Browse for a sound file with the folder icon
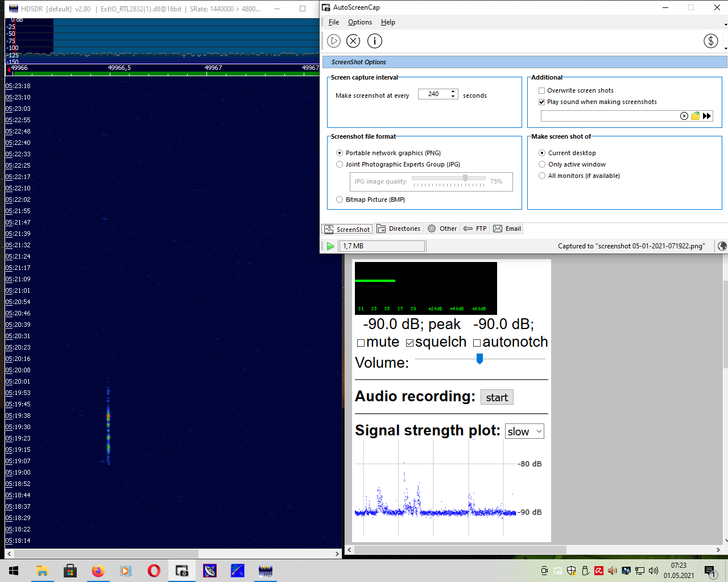Viewport: 728px width, 582px height. (695, 116)
